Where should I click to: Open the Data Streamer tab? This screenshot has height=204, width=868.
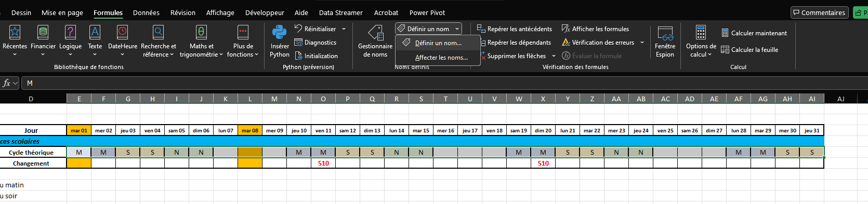coord(341,12)
